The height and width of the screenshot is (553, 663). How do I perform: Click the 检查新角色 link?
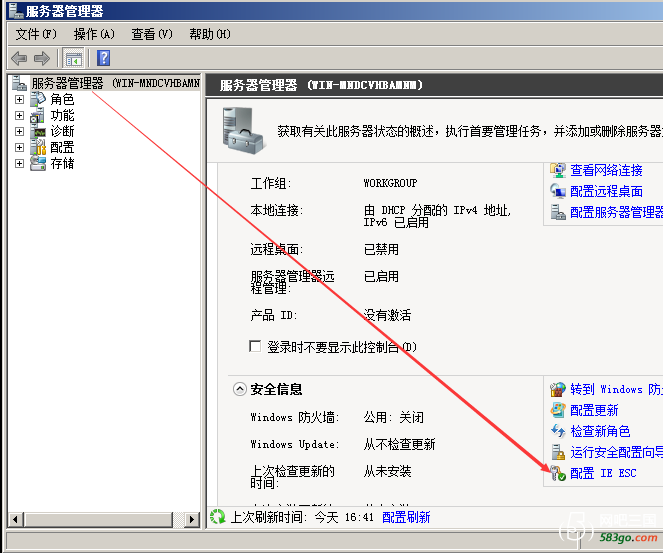coord(600,431)
